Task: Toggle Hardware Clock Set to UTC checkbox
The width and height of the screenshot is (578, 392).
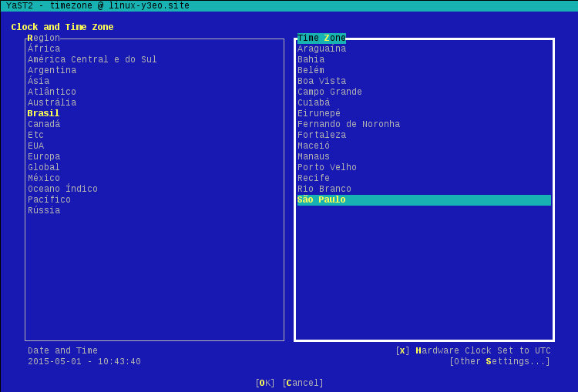Action: [x=473, y=350]
